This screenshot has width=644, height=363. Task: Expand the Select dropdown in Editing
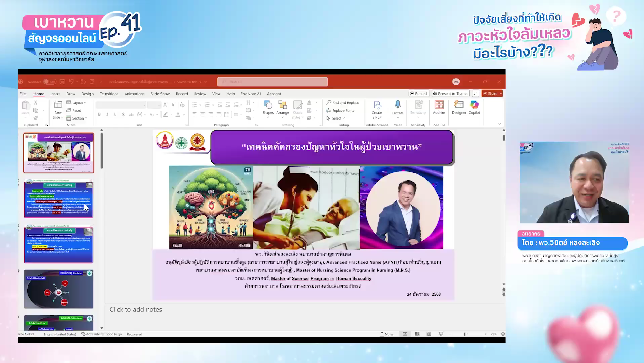click(x=336, y=118)
